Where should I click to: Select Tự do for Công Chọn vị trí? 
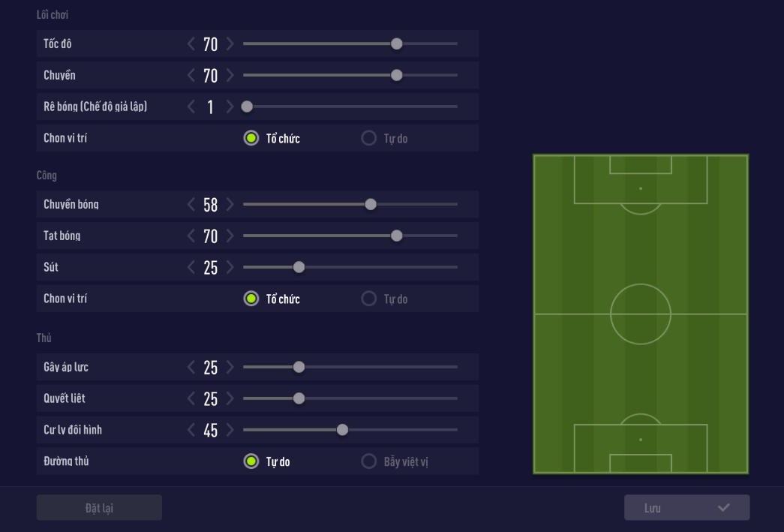tap(369, 299)
